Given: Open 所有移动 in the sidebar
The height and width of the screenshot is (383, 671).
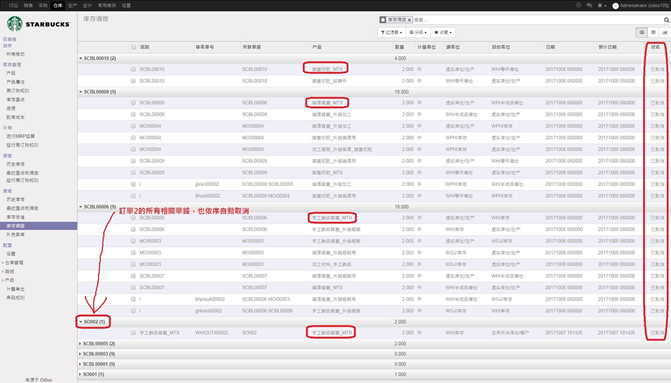Looking at the screenshot, I should [15, 54].
